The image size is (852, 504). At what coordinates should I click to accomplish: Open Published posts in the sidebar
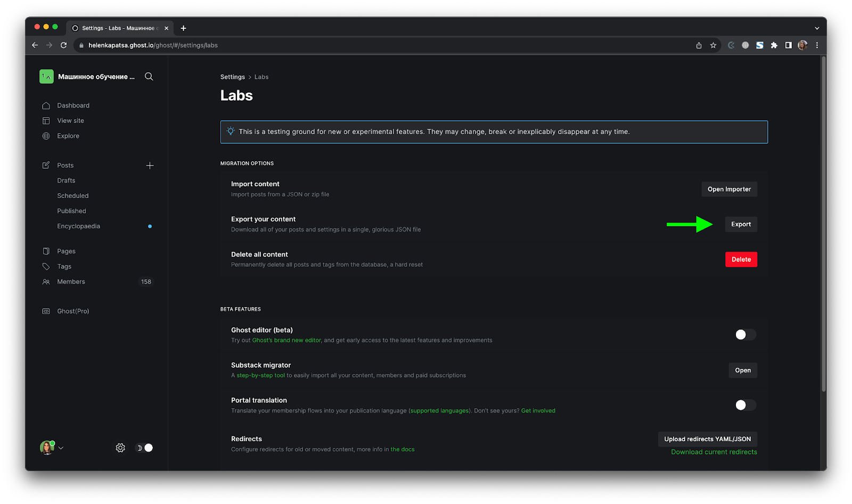coord(71,211)
